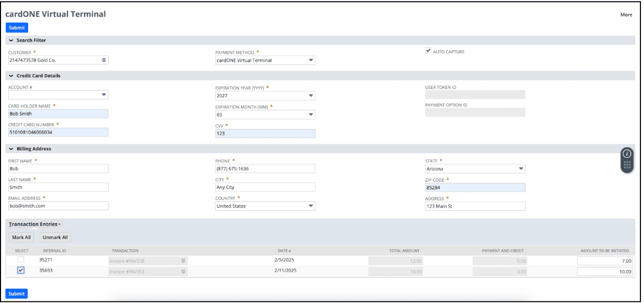
Task: Click the City input field
Action: [x=265, y=187]
